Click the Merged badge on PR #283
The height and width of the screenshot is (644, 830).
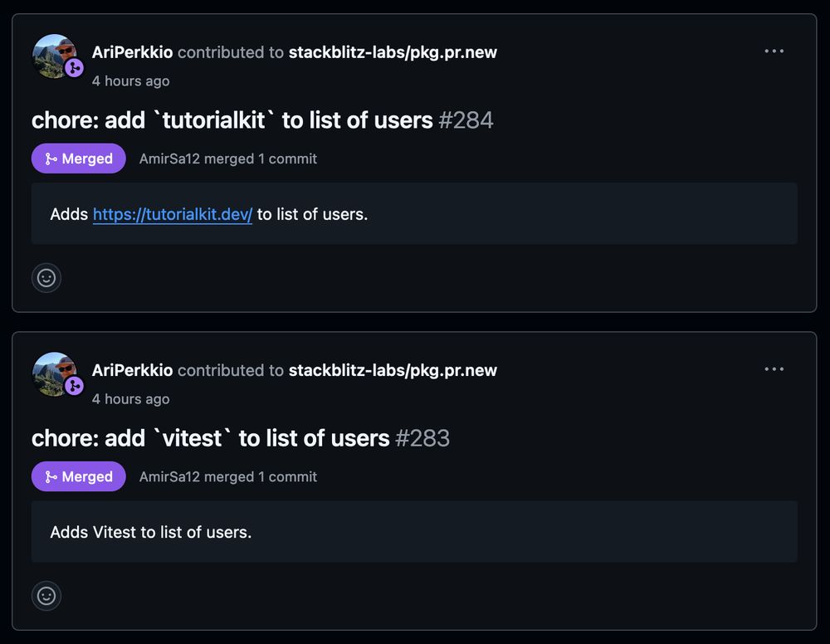coord(78,476)
